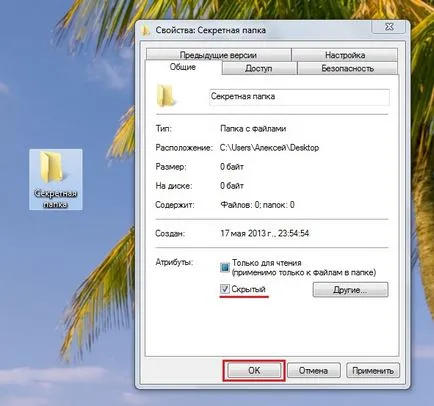Viewport: 434px width, 406px height.
Task: Open the Настройка tab
Action: pyautogui.click(x=345, y=55)
